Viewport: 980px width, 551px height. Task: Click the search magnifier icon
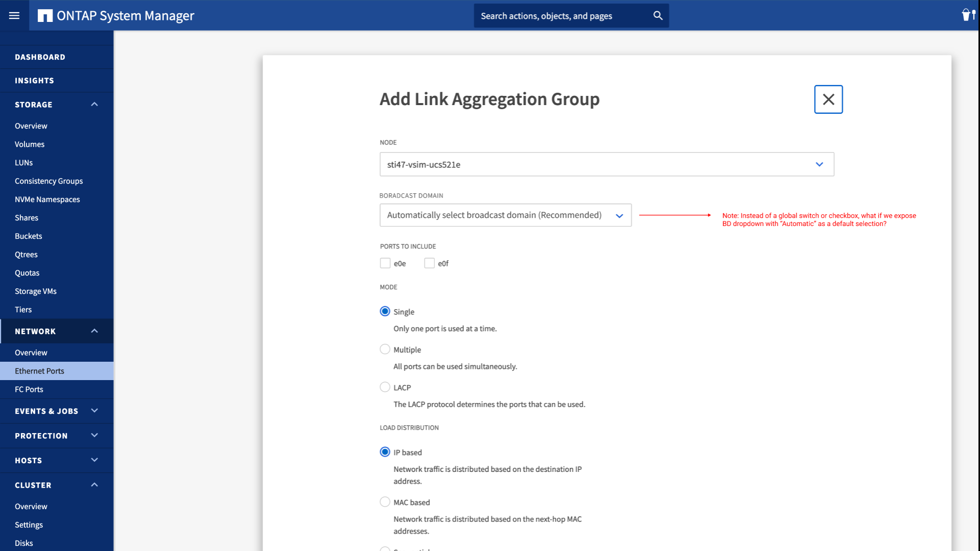pos(657,15)
